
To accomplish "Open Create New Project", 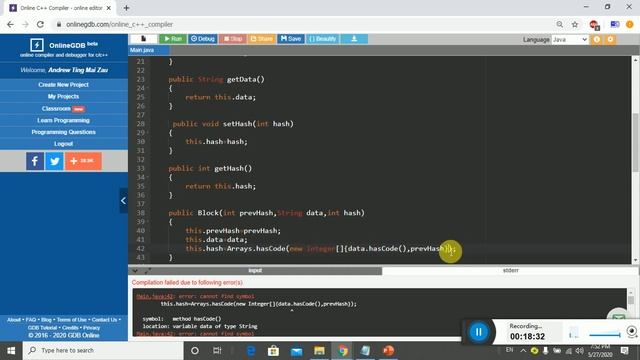I will click(64, 84).
